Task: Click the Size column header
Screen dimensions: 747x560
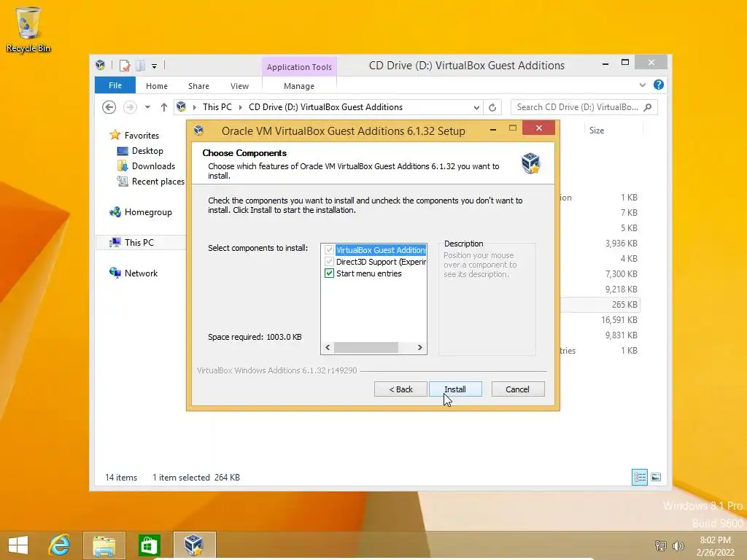Action: 614,131
